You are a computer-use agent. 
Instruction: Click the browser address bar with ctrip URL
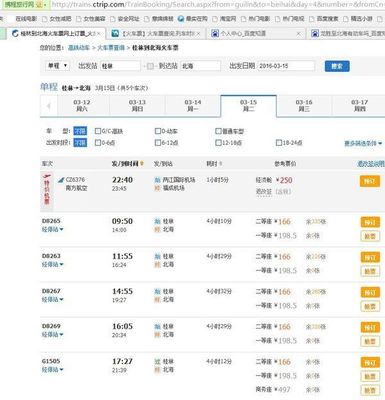217,5
